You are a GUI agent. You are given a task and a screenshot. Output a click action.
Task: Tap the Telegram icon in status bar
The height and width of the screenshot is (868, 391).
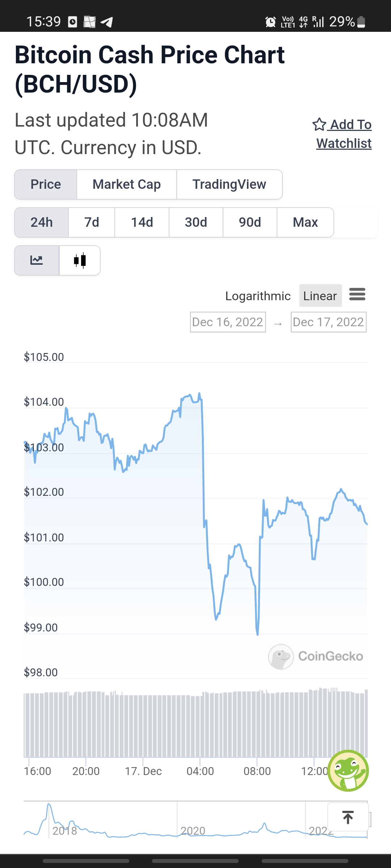point(107,22)
